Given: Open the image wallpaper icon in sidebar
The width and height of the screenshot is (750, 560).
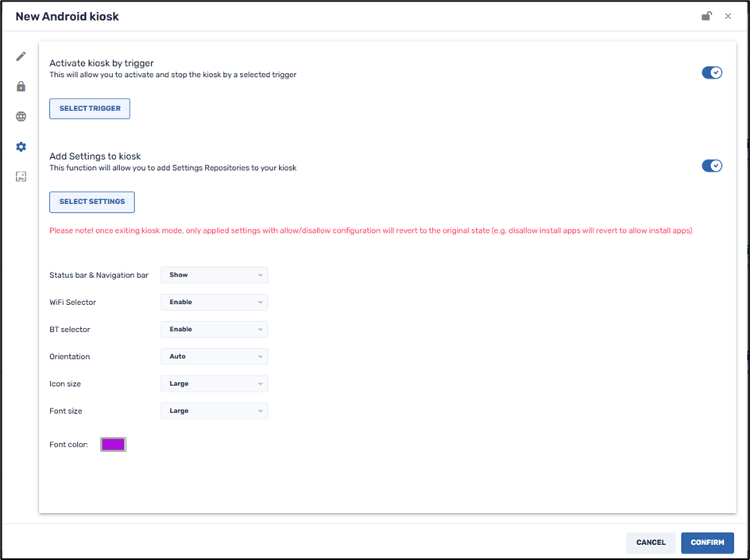Looking at the screenshot, I should [x=21, y=176].
